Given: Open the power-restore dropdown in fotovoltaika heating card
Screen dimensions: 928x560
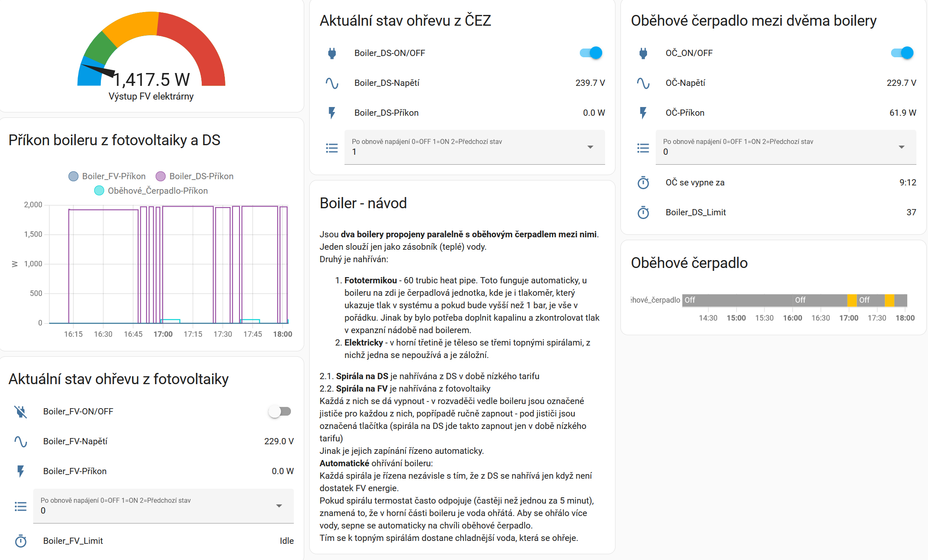Looking at the screenshot, I should (163, 506).
